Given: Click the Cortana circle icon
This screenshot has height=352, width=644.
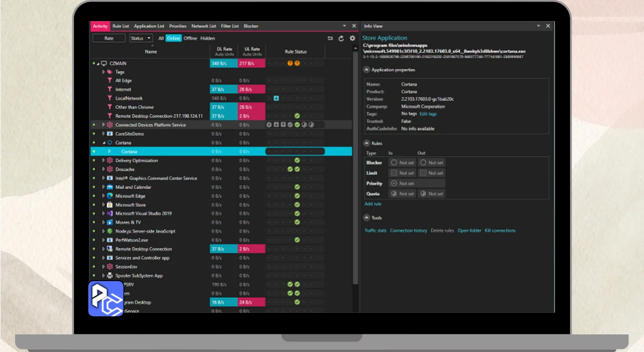Looking at the screenshot, I should (x=110, y=143).
